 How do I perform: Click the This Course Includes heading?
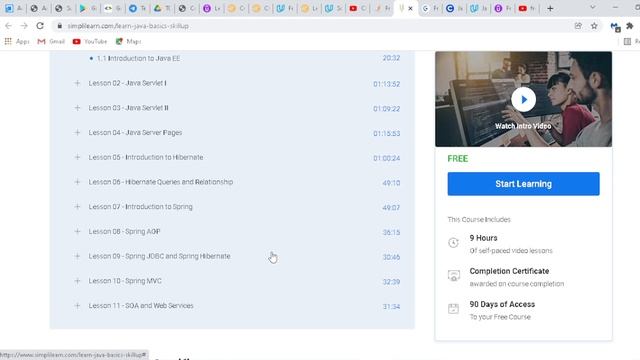coord(479,220)
